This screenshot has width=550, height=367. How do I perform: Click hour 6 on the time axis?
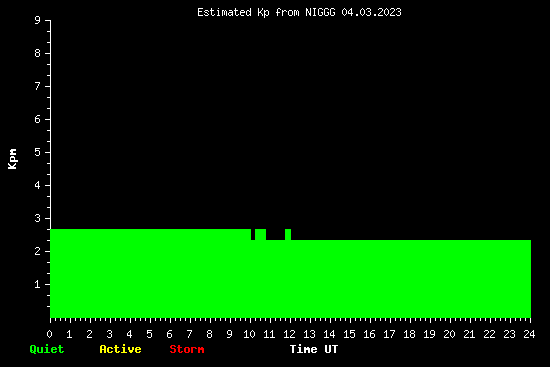[x=169, y=334]
